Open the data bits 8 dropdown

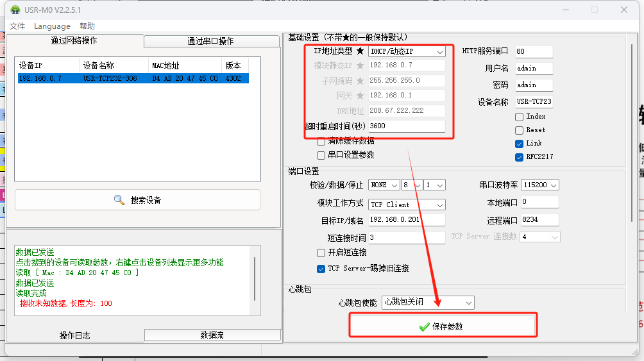[412, 185]
